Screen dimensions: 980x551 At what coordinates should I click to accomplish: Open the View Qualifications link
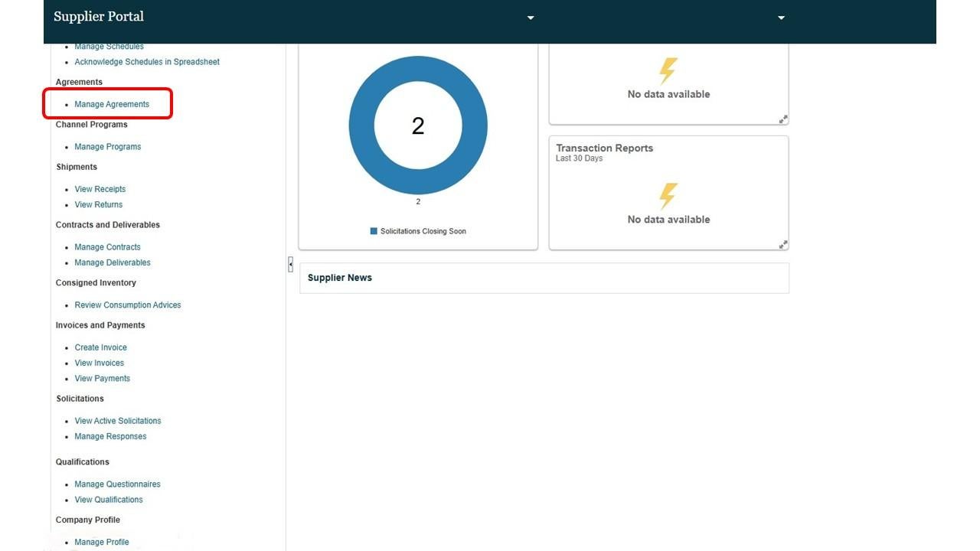point(109,500)
